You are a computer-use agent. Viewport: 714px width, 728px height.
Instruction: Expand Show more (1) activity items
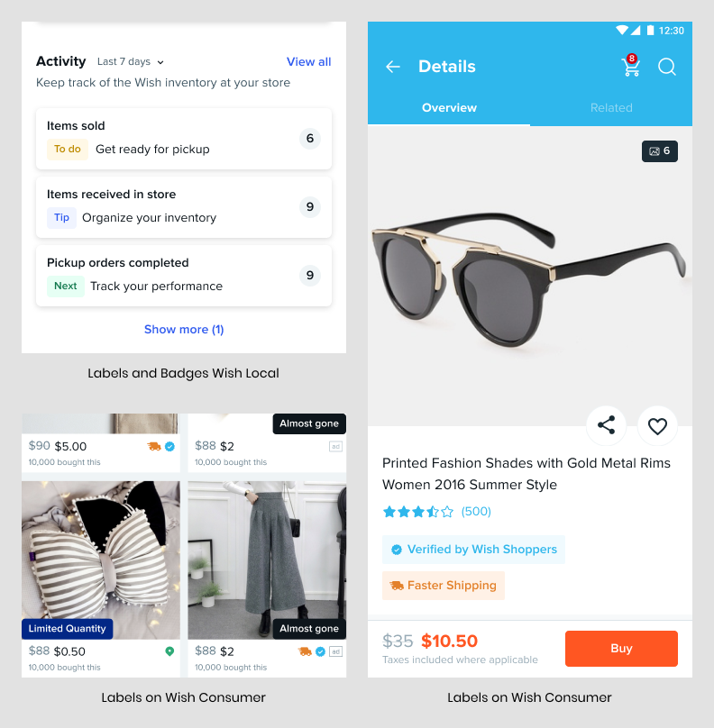click(184, 329)
